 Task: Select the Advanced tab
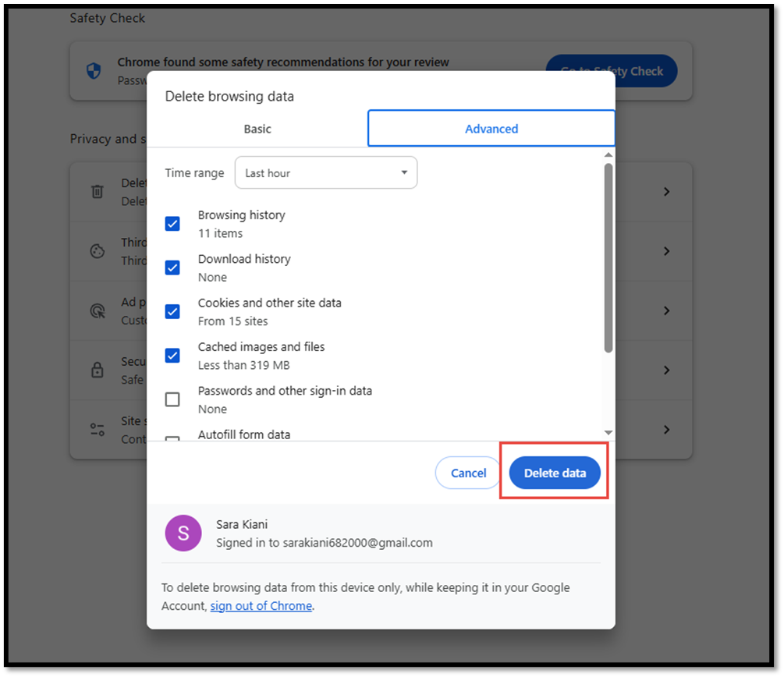(491, 129)
